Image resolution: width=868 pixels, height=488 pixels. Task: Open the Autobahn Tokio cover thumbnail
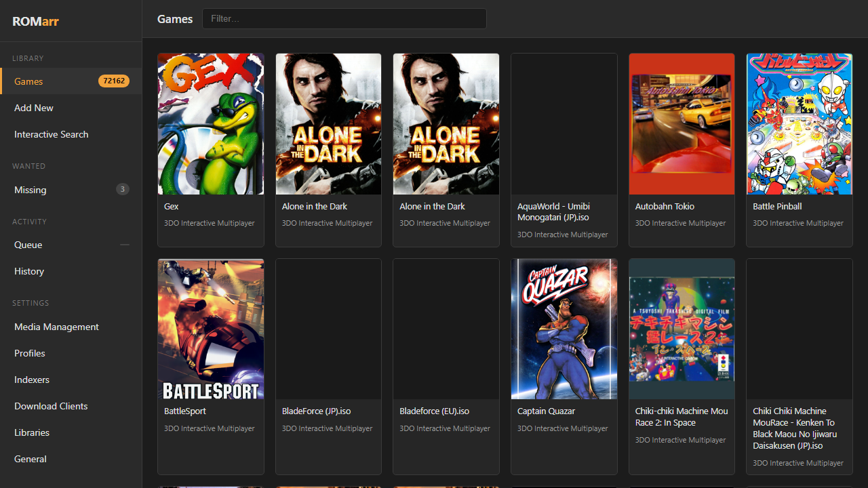[x=682, y=124]
